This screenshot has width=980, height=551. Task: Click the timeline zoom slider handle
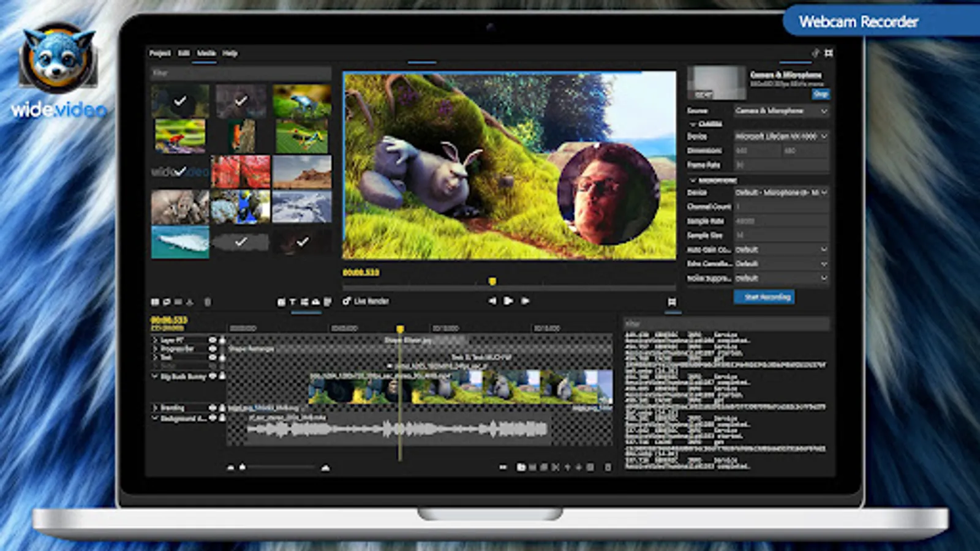tap(243, 467)
